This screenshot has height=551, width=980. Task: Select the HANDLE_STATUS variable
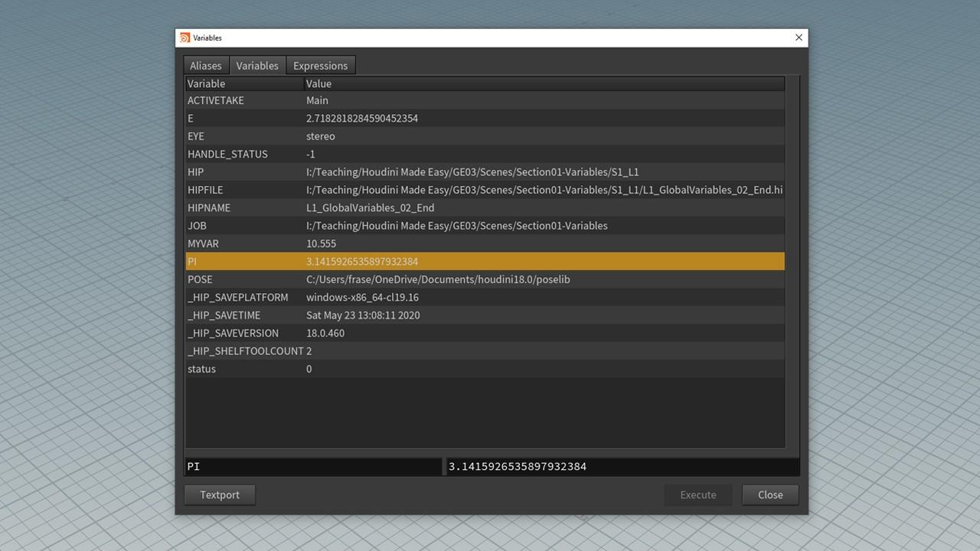click(227, 154)
